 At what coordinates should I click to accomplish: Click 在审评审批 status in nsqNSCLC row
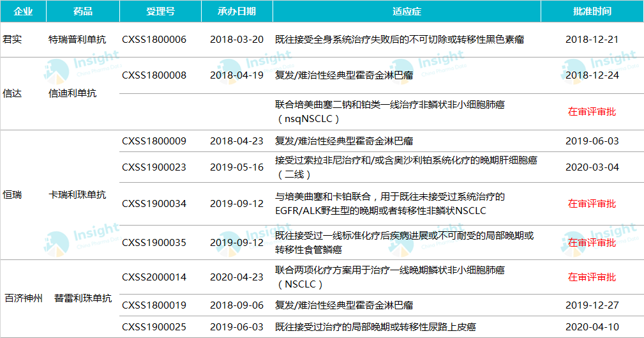click(592, 111)
